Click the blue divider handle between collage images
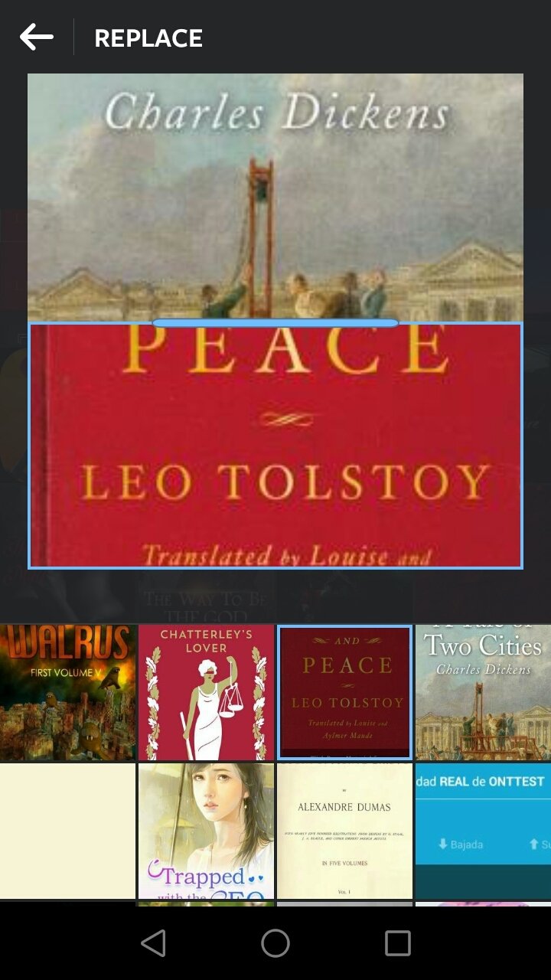This screenshot has width=551, height=980. [275, 323]
